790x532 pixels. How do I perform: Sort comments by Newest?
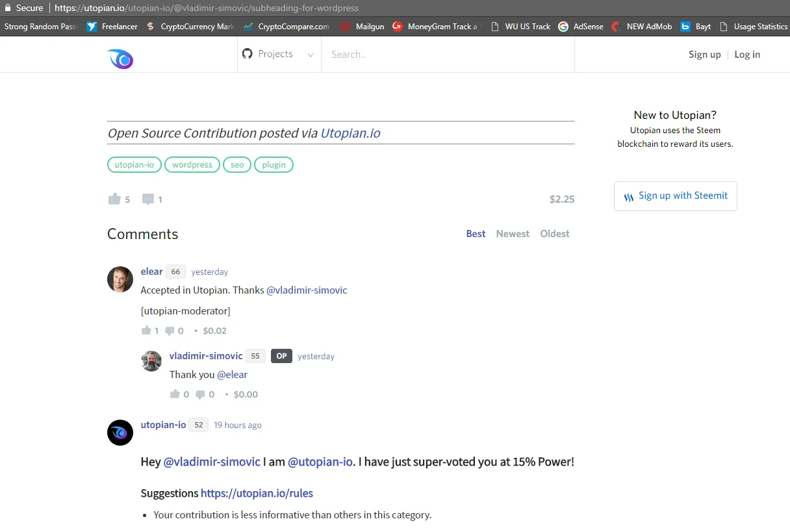coord(513,234)
